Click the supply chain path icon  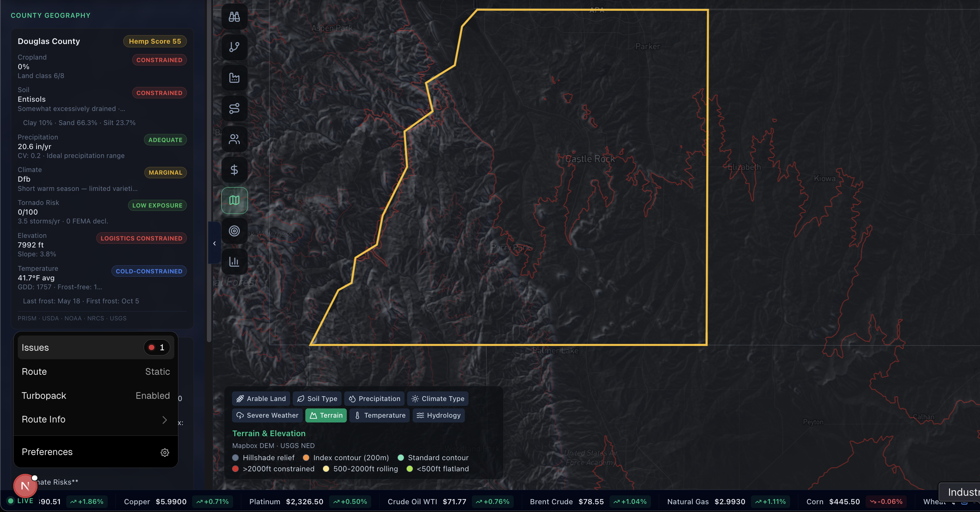point(234,108)
